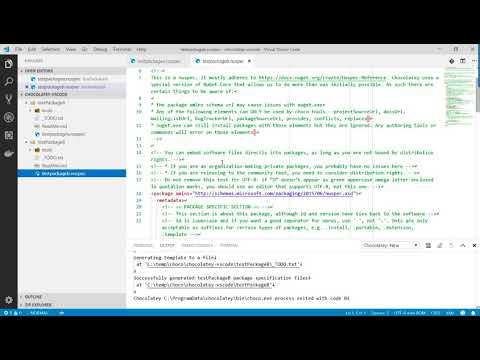The width and height of the screenshot is (480, 360).
Task: Open the docs.nuget.org nuspec reference link
Action: [x=322, y=78]
